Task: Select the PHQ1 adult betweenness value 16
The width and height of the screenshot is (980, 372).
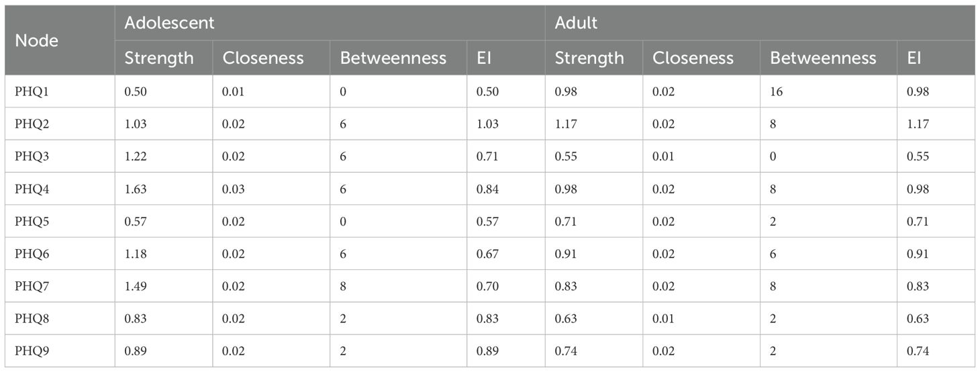Action: pyautogui.click(x=777, y=91)
